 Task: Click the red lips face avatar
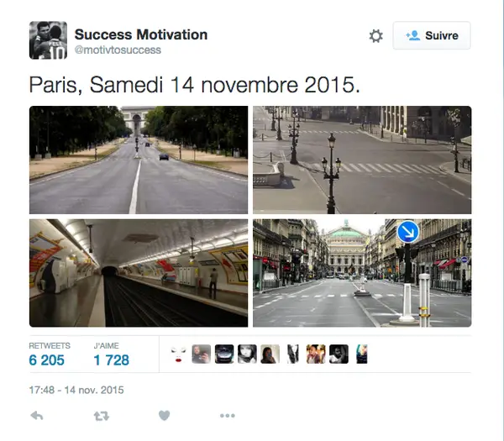178,354
